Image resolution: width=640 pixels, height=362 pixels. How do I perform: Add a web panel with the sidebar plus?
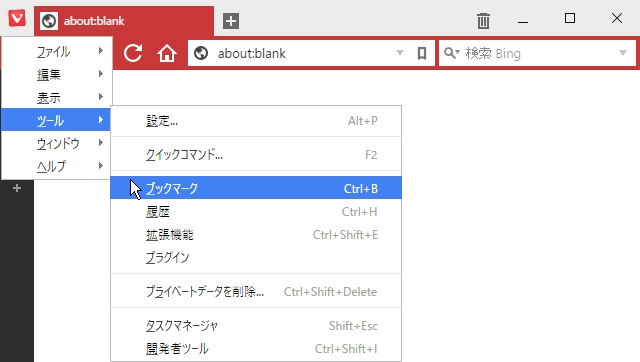tap(17, 188)
